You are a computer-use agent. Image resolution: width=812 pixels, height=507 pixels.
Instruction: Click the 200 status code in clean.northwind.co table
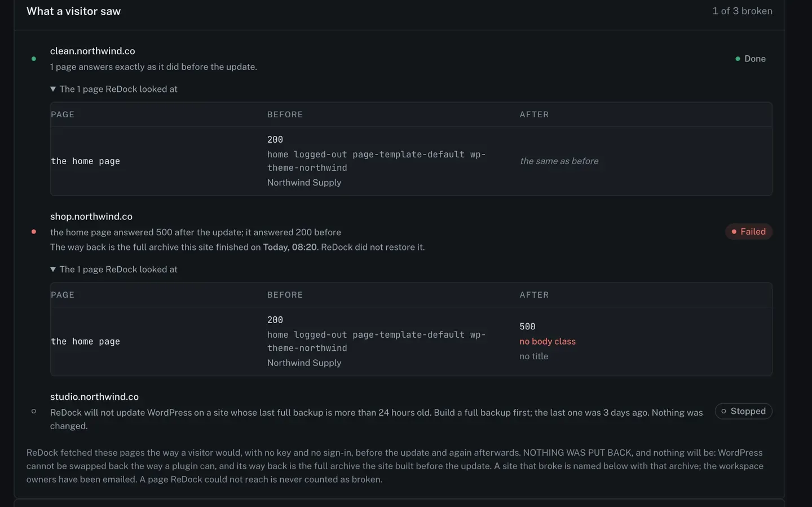pos(275,139)
